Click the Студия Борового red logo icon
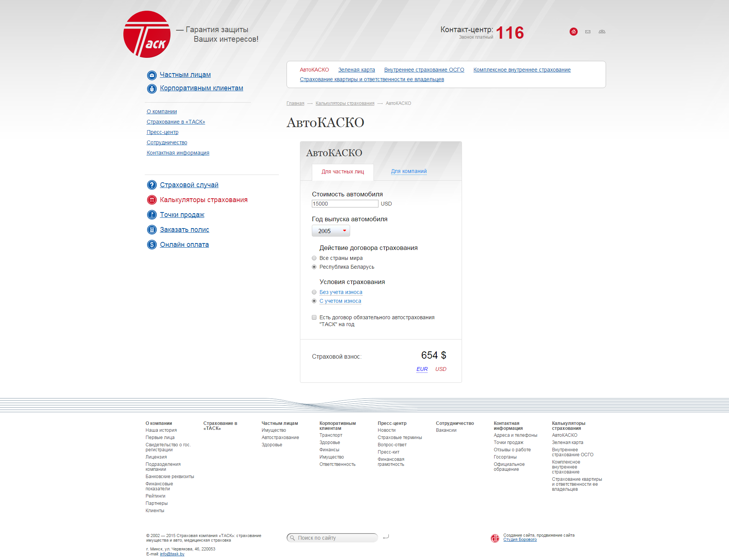This screenshot has height=560, width=729. (495, 538)
